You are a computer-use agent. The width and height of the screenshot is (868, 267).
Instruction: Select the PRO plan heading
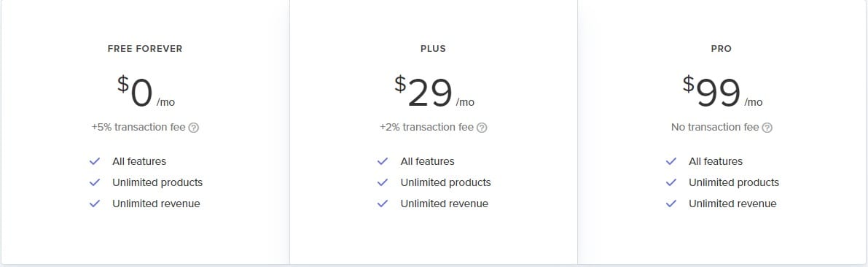pos(722,49)
